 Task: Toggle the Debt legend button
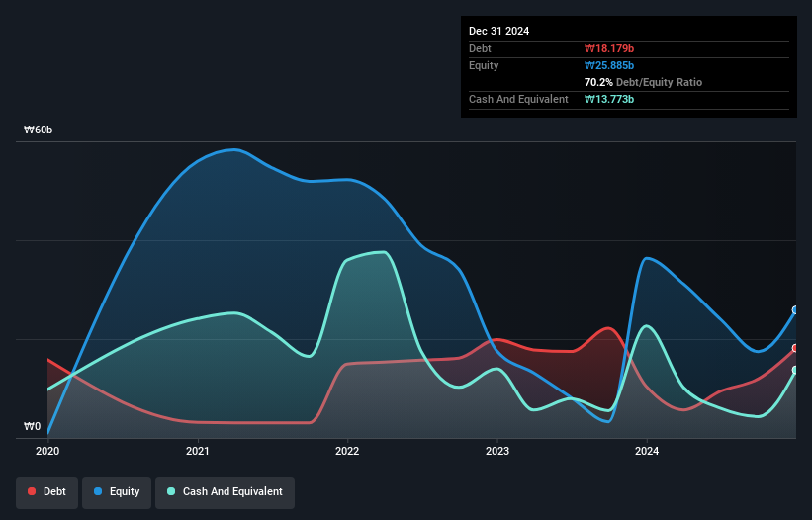[x=47, y=492]
